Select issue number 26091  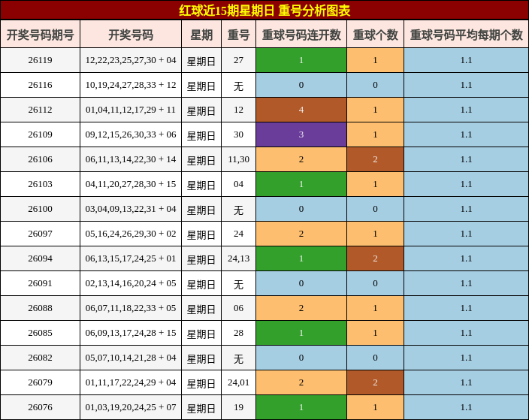pos(40,283)
